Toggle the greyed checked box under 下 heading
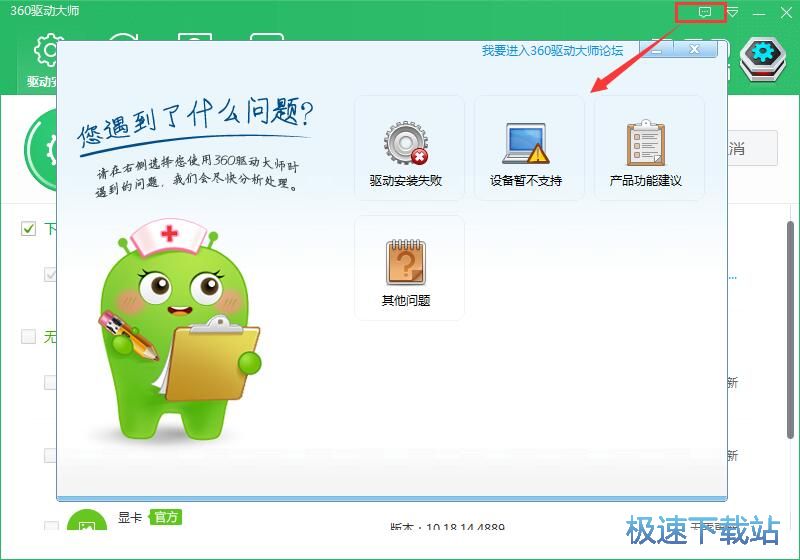This screenshot has width=800, height=560. click(50, 274)
